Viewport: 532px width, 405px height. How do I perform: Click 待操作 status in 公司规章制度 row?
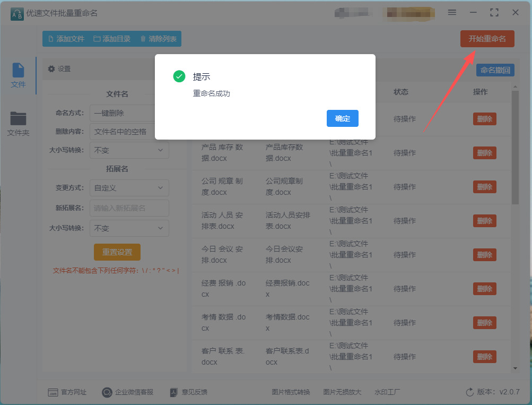(404, 187)
